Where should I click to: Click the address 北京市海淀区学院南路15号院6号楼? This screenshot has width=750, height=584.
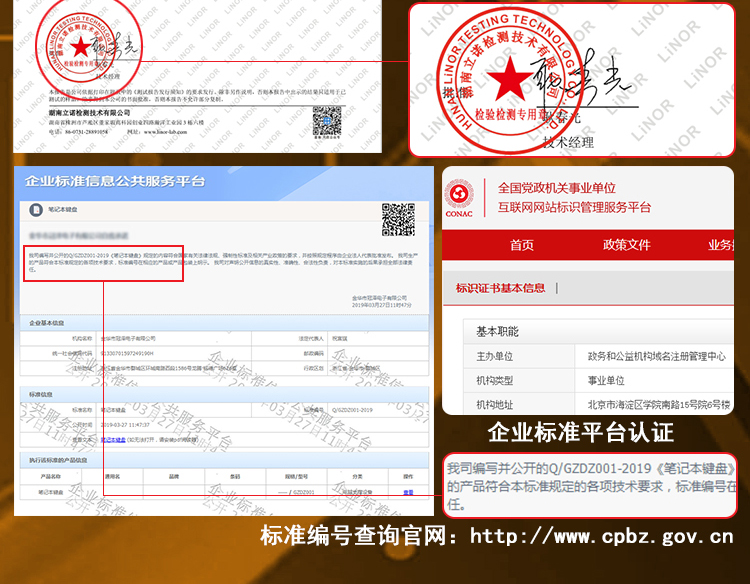(659, 405)
